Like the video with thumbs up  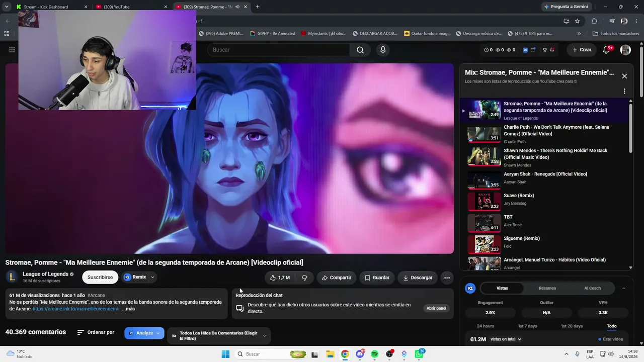point(280,278)
